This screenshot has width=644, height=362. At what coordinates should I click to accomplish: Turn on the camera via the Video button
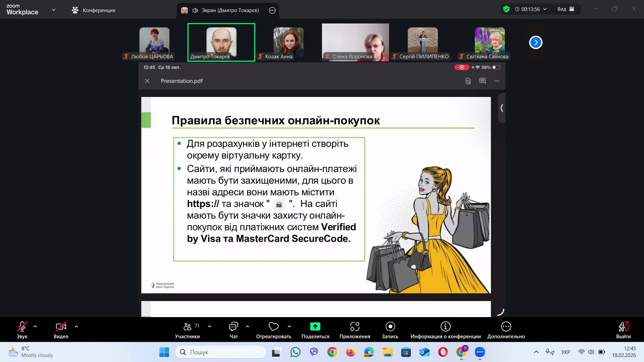pyautogui.click(x=61, y=330)
